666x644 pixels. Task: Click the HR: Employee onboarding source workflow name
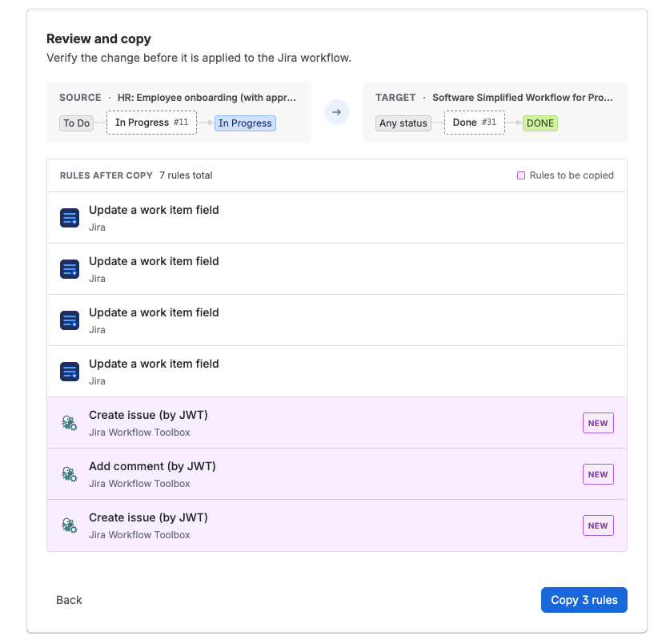click(207, 98)
